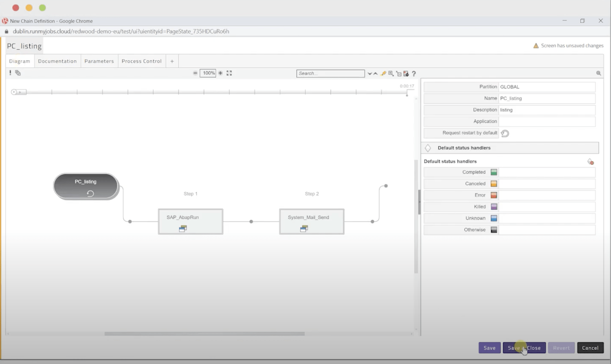The width and height of the screenshot is (611, 364).
Task: Click the fit-to-screen diagram icon
Action: (229, 73)
